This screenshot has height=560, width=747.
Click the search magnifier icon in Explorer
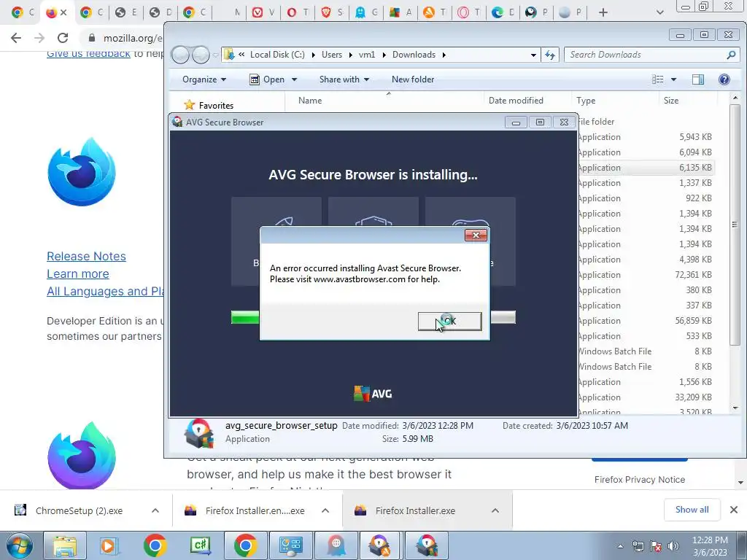pos(731,55)
